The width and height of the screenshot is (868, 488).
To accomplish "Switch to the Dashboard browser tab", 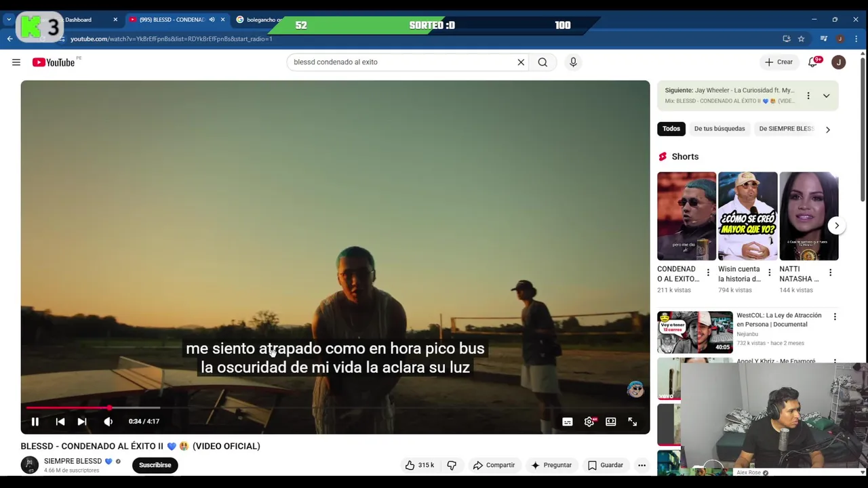I will pyautogui.click(x=77, y=20).
